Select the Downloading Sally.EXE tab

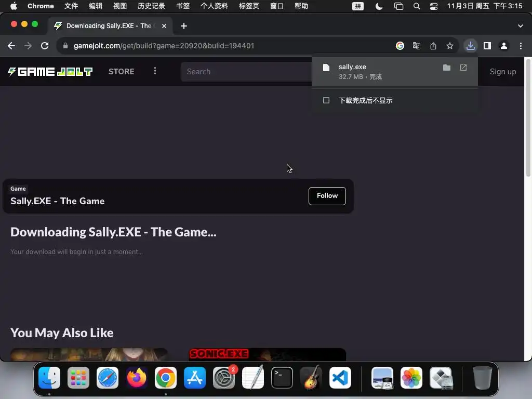[x=109, y=26]
